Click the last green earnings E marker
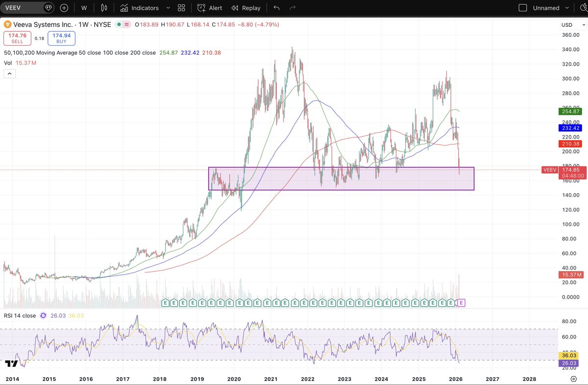588x385 pixels. click(452, 303)
